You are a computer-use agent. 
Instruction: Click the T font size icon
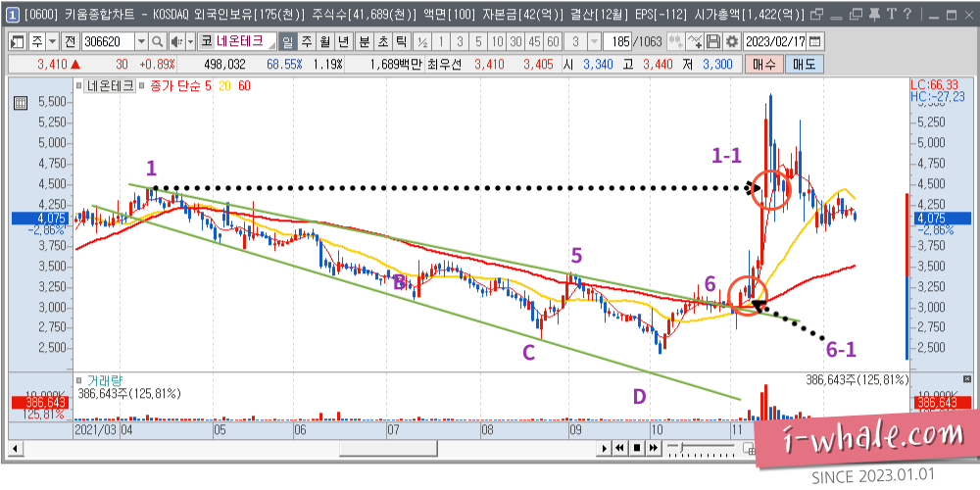tap(891, 13)
